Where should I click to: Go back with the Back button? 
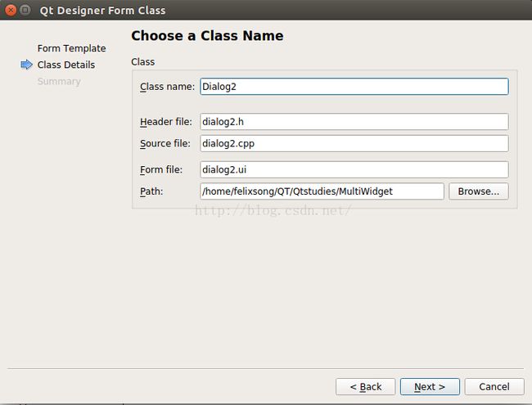click(365, 386)
